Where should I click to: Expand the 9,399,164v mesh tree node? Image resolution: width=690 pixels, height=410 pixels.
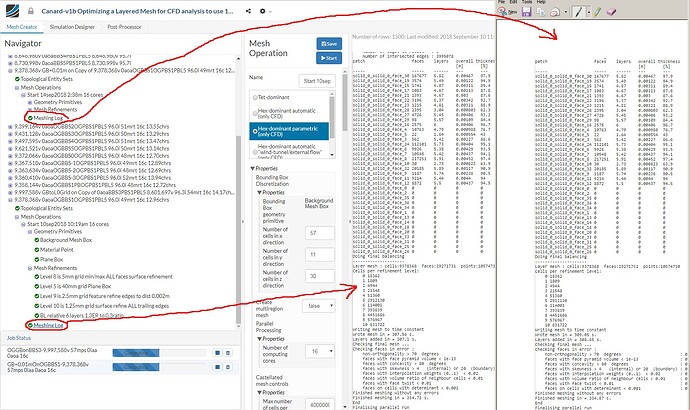[x=11, y=127]
